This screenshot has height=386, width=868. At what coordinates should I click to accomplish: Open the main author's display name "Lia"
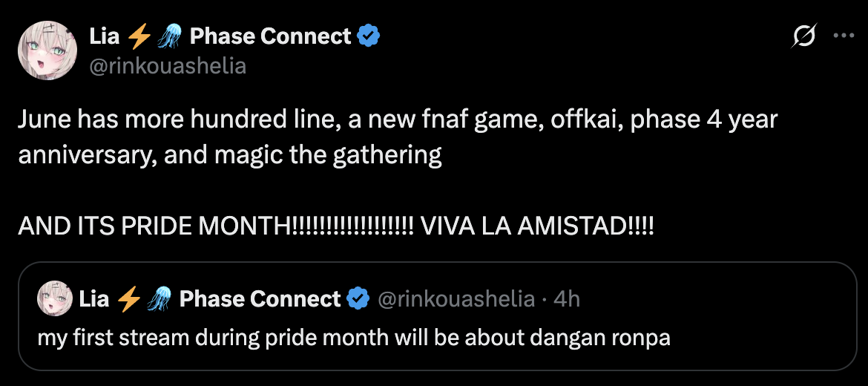point(104,36)
